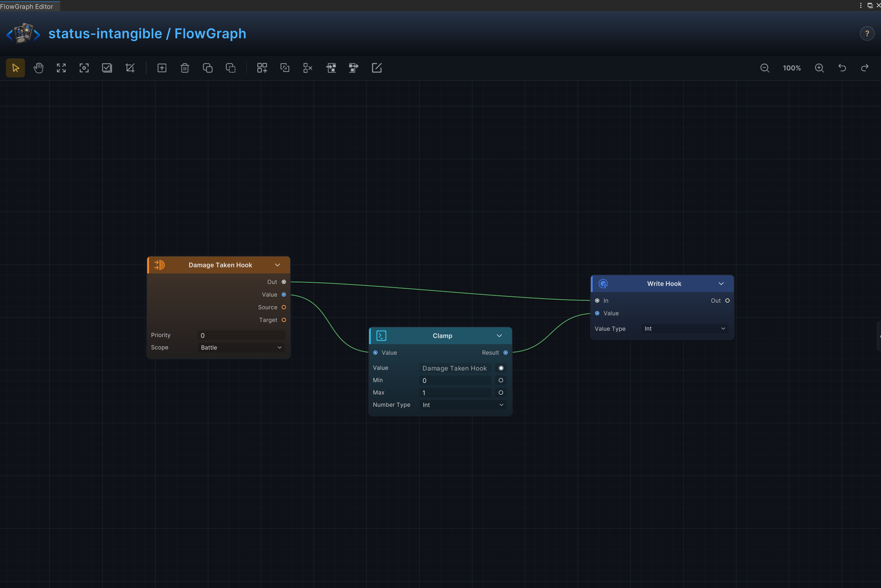This screenshot has width=881, height=588.
Task: Click the fit-to-screen expand icon
Action: click(x=61, y=68)
